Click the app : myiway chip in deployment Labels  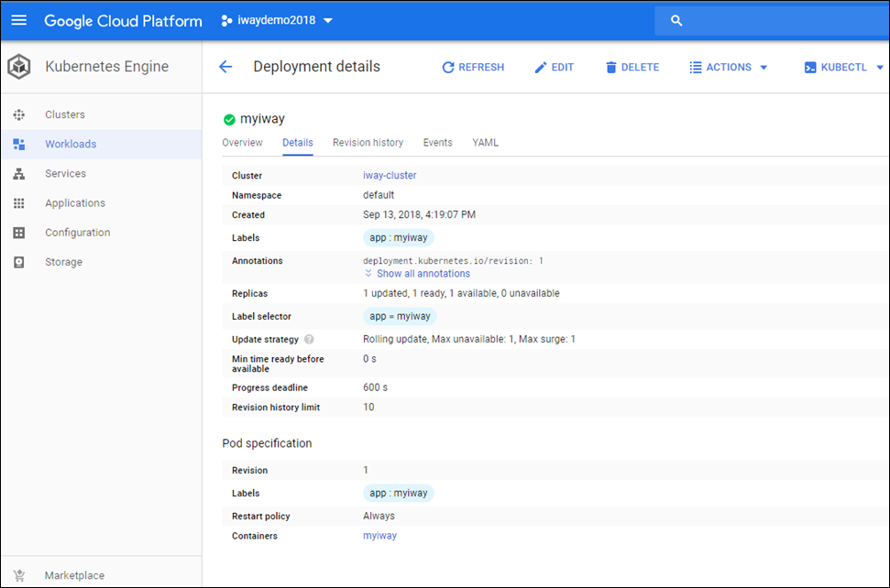click(x=399, y=237)
